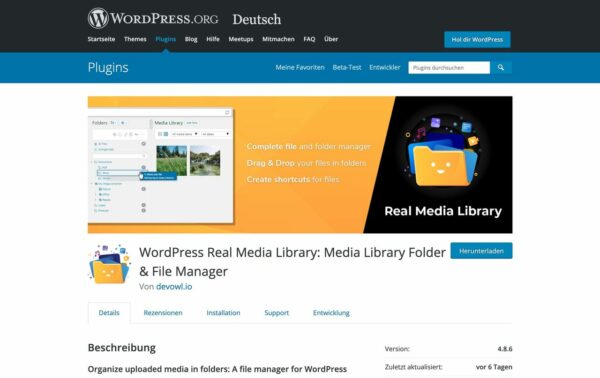Switch to the Entwicklung tab
The width and height of the screenshot is (600, 378).
331,313
